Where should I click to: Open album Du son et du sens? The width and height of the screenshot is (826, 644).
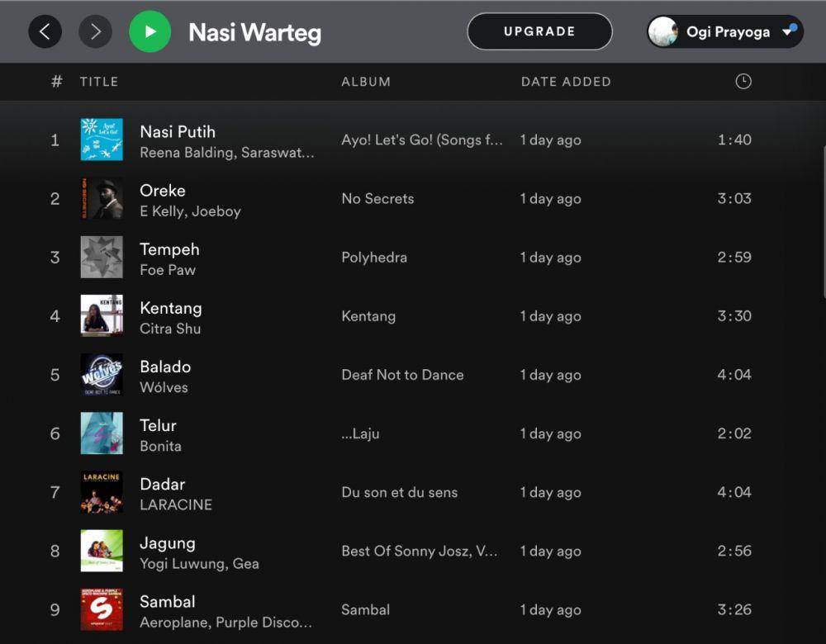click(x=399, y=492)
